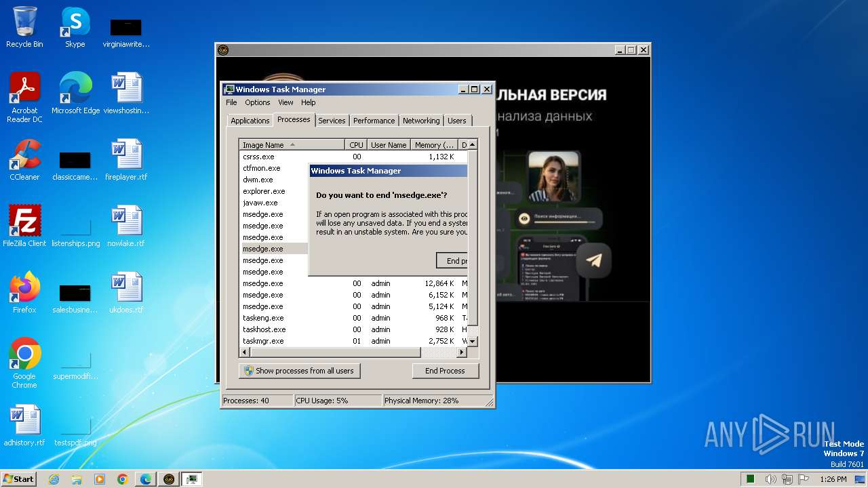Sort processes by Image Name column

[292, 145]
